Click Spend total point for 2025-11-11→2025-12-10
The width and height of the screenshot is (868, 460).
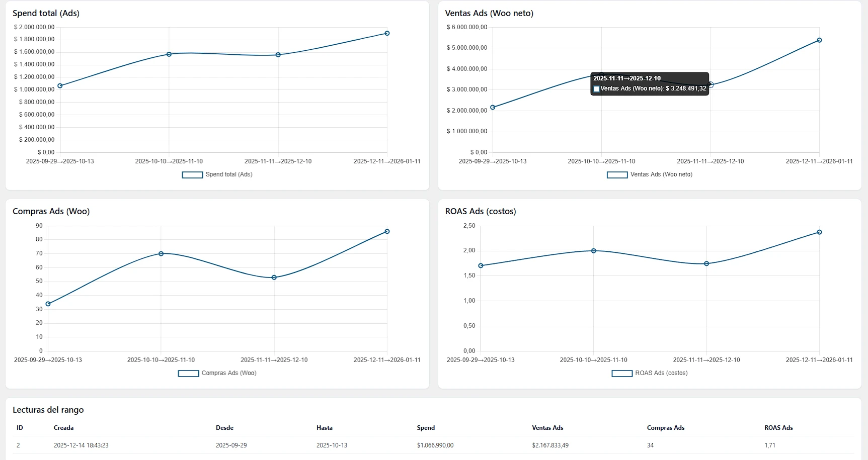(278, 55)
